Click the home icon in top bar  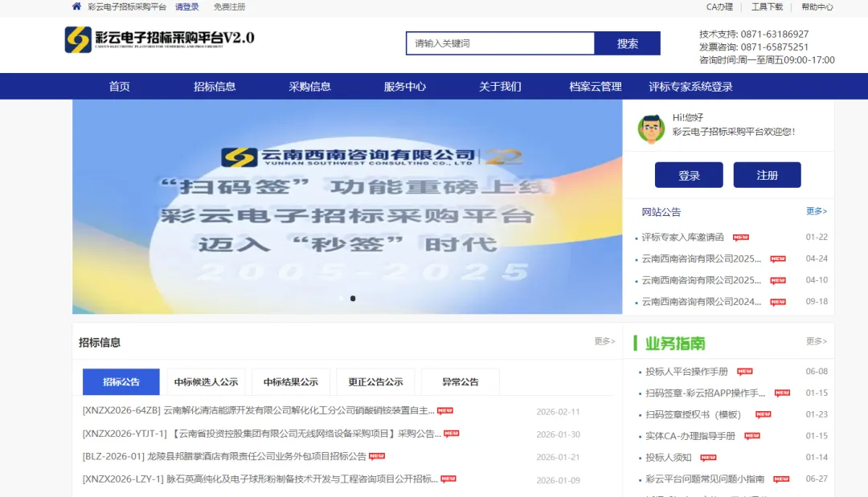76,6
